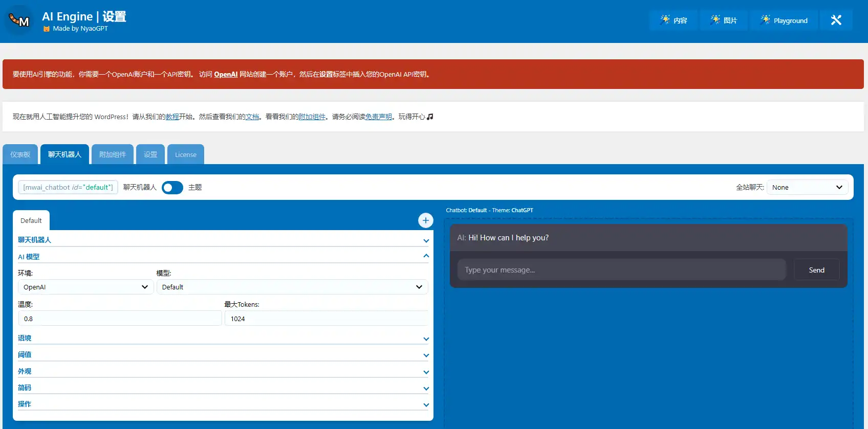Viewport: 868px width, 429px height.
Task: Select the 聊天机器人 chatbot tab
Action: [x=64, y=154]
